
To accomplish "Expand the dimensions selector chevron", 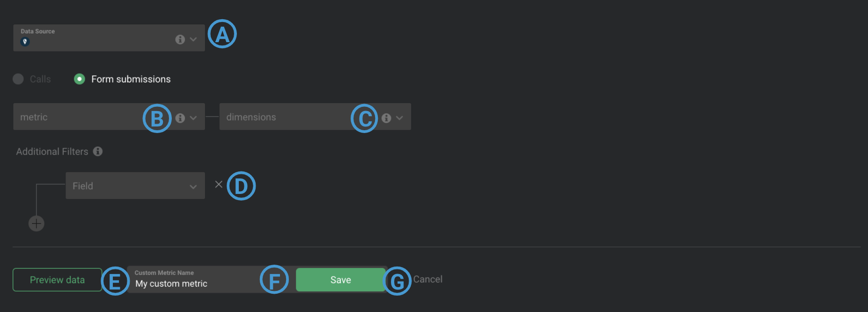I will [399, 118].
